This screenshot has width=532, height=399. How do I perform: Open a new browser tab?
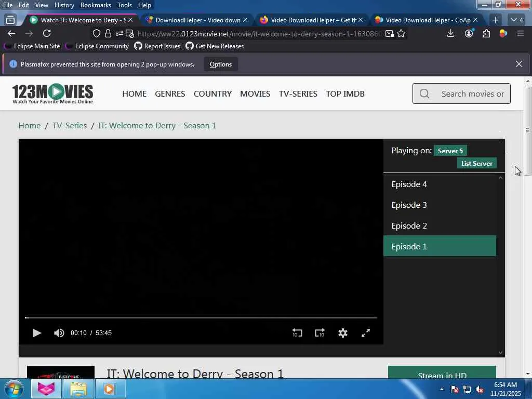495,20
